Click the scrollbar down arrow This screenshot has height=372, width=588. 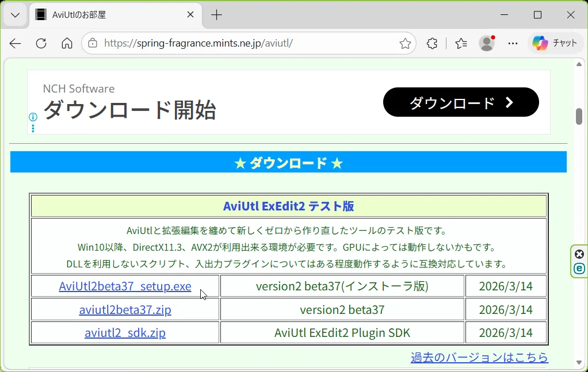(579, 362)
